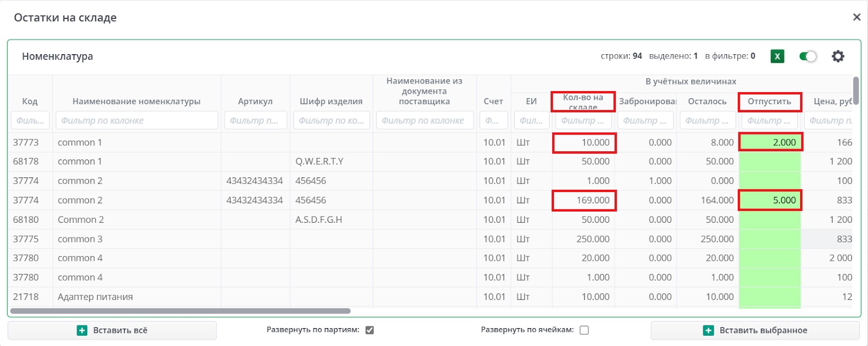The width and height of the screenshot is (868, 346).
Task: Click the 'Шифр изделия' filter input
Action: coord(331,120)
